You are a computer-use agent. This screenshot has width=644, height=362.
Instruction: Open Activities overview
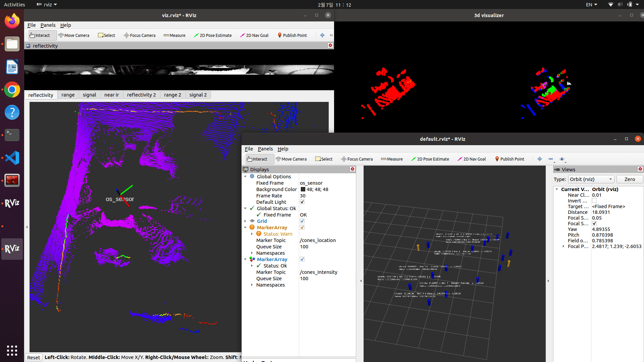coord(14,4)
